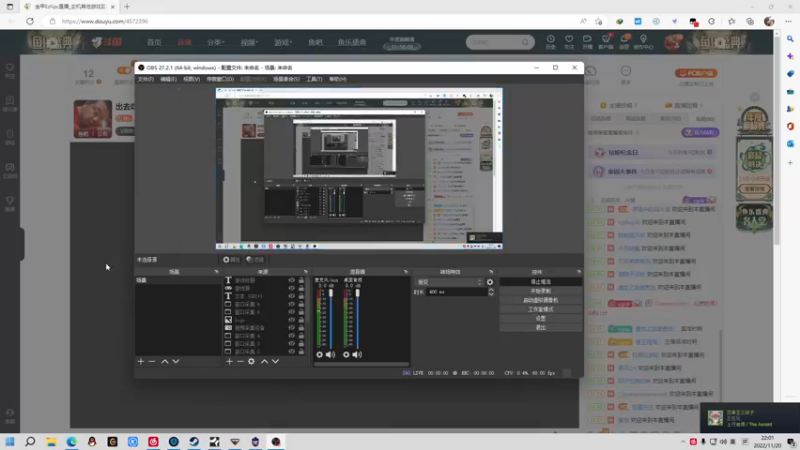The height and width of the screenshot is (450, 800).
Task: Open 文件(F) menu in OBS
Action: (x=145, y=79)
